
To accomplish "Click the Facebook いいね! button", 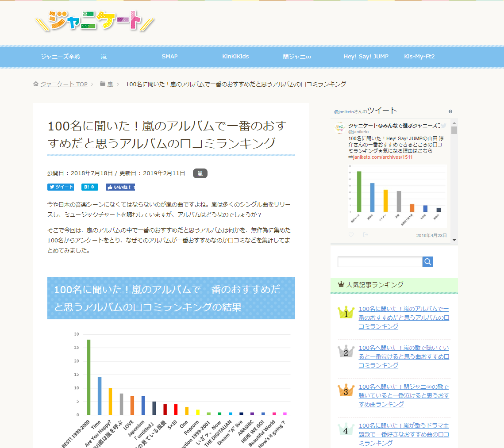I will pyautogui.click(x=120, y=187).
